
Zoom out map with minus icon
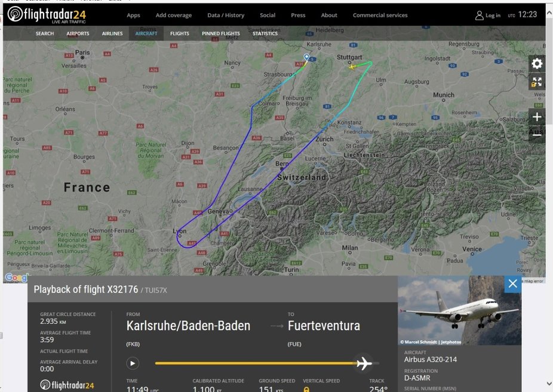click(x=537, y=134)
